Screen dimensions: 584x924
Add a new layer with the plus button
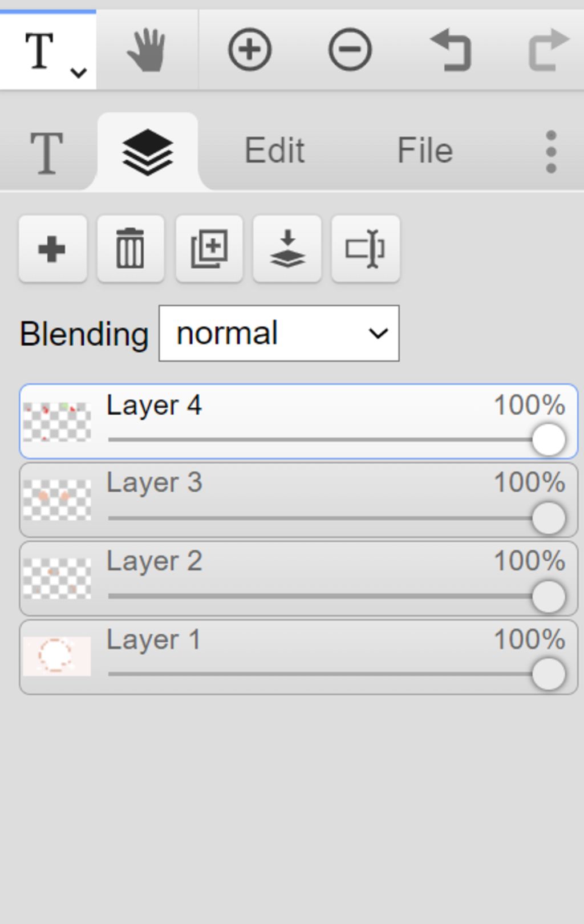pyautogui.click(x=52, y=249)
